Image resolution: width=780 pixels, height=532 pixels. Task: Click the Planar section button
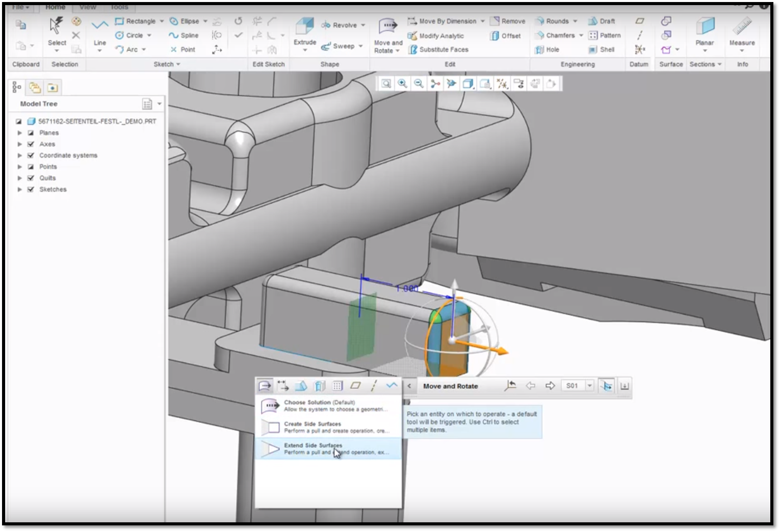tap(705, 33)
